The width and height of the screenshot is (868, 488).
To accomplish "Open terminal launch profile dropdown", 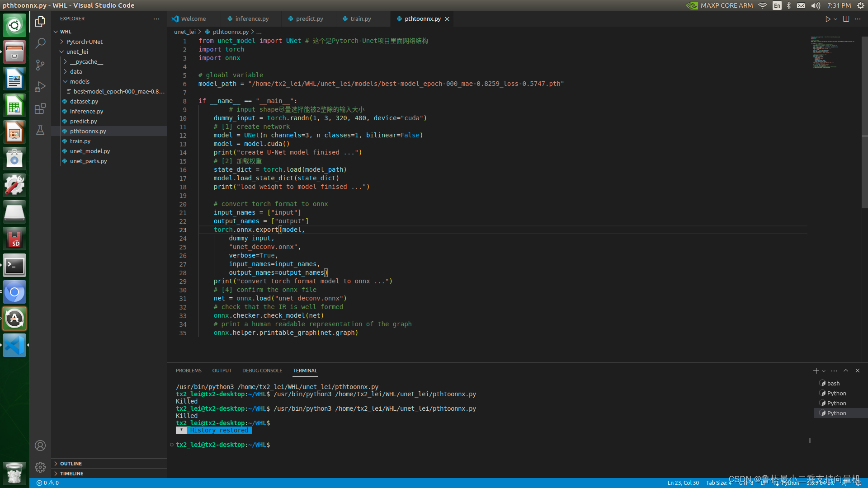I will pos(824,371).
